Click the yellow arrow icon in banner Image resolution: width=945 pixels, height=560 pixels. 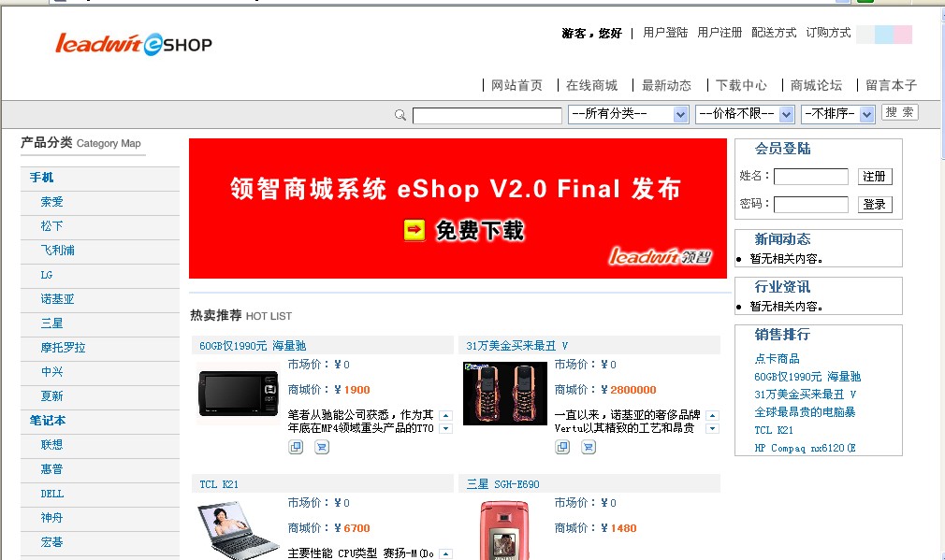pyautogui.click(x=414, y=229)
